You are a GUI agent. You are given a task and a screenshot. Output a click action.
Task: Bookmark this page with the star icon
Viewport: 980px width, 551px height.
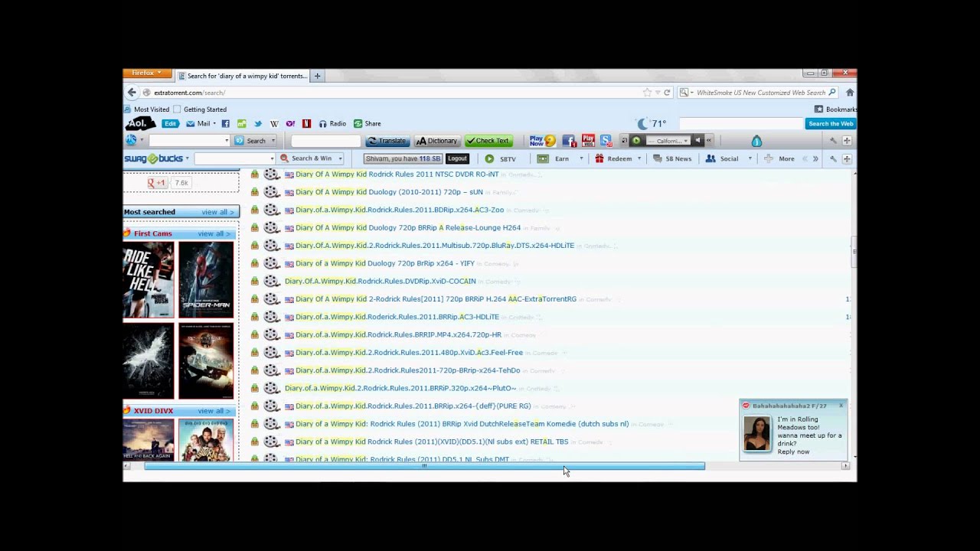point(647,93)
